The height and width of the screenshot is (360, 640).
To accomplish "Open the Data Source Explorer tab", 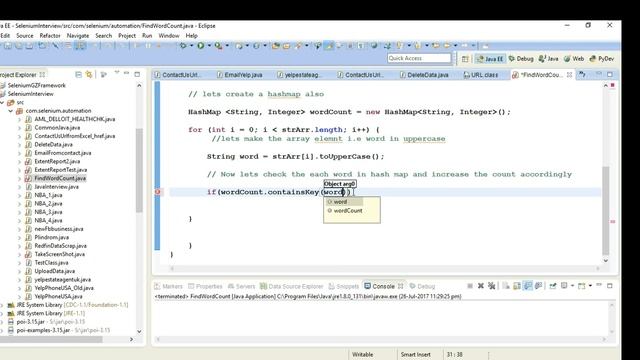I will (x=291, y=286).
